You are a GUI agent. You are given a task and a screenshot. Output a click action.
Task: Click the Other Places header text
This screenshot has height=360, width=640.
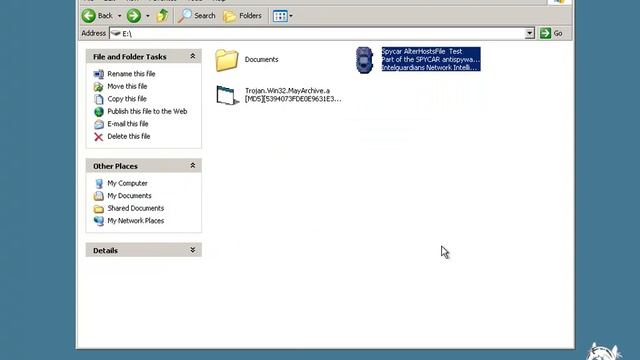coord(115,166)
